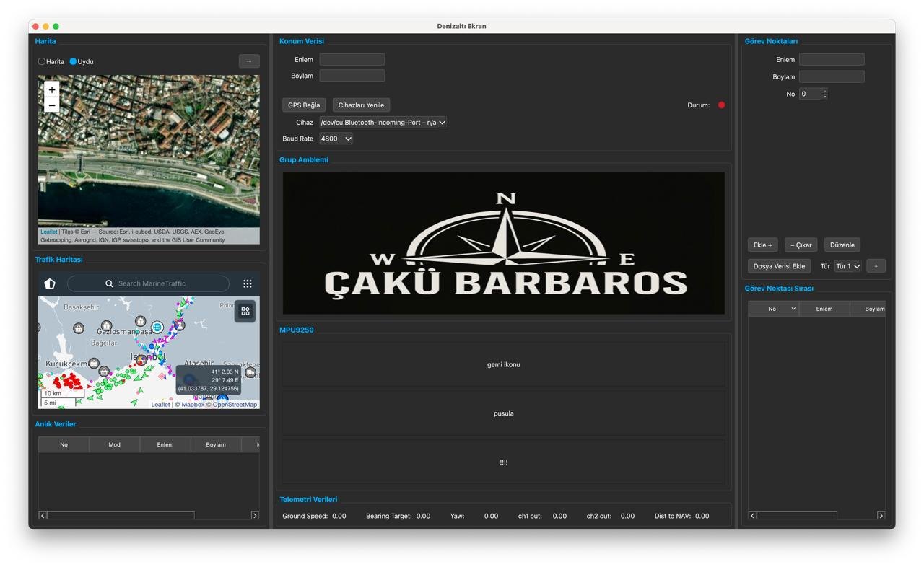Viewport: 924px width, 567px height.
Task: Click the Enlem field in Konum Verisi
Action: pos(352,59)
